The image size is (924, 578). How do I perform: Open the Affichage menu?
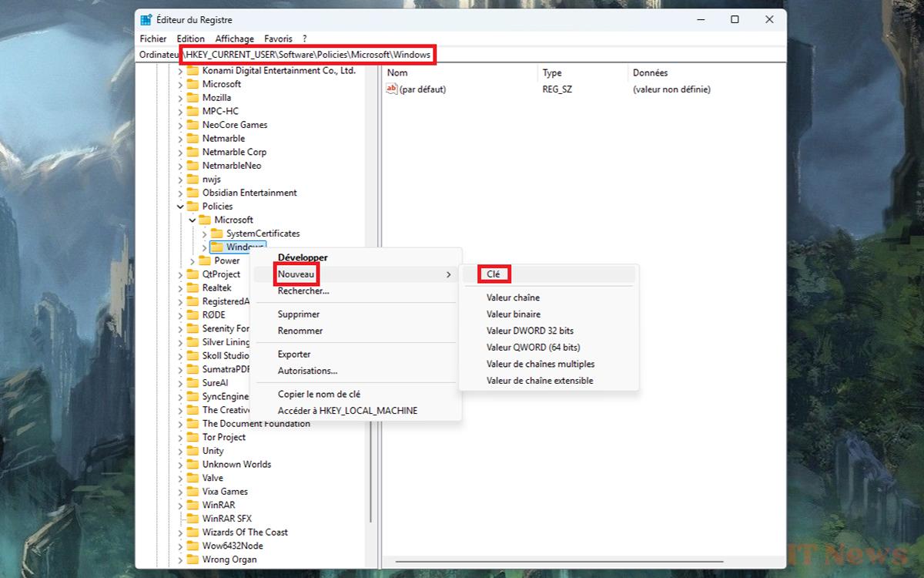click(x=235, y=39)
